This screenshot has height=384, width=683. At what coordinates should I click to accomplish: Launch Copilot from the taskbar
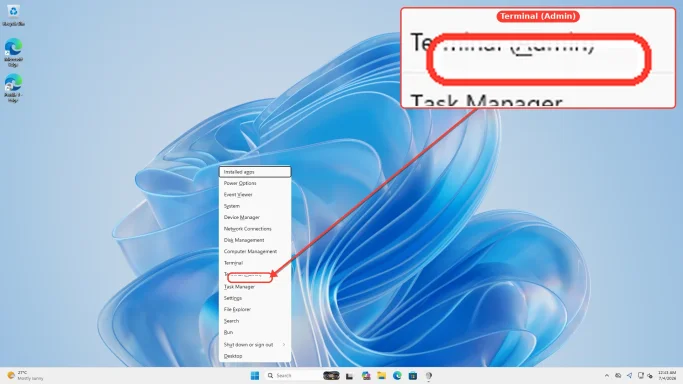click(x=365, y=376)
